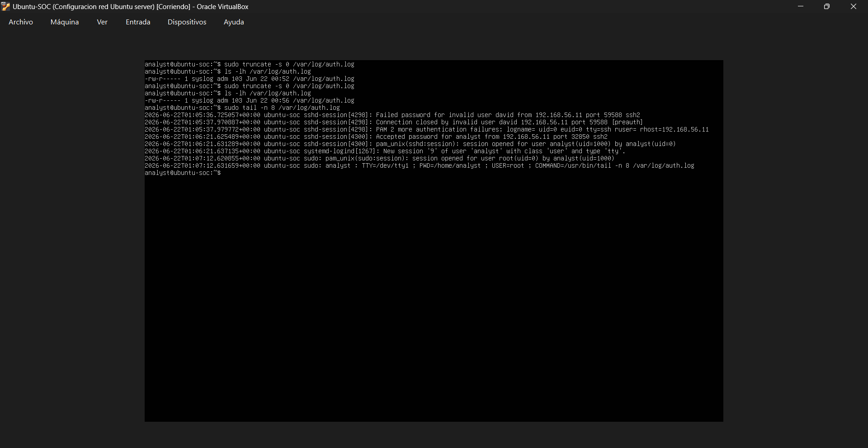Restore down the VirtualBox window

click(x=827, y=6)
